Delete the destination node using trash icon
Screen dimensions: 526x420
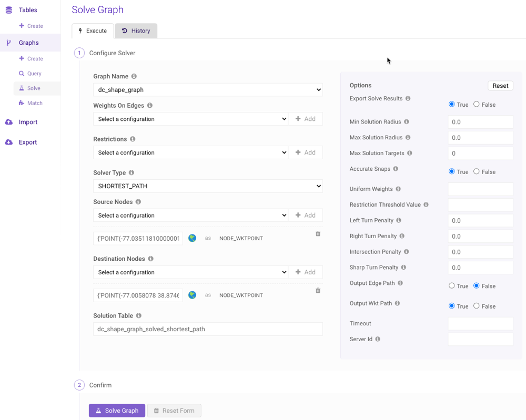pos(318,290)
